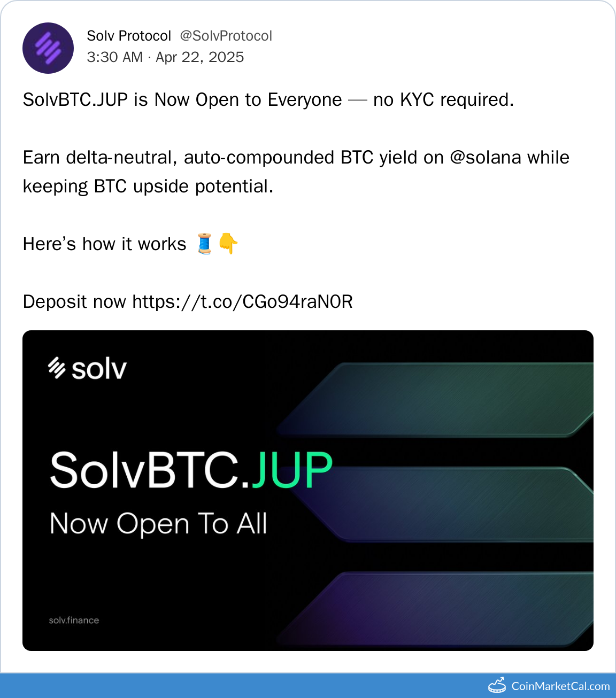
Task: Click the CoinMarketCal logo icon
Action: (x=497, y=685)
